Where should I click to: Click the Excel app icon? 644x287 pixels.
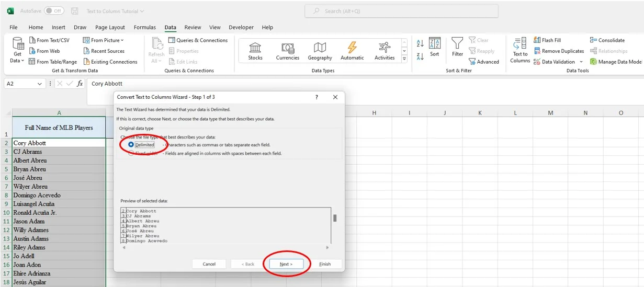pyautogui.click(x=10, y=11)
